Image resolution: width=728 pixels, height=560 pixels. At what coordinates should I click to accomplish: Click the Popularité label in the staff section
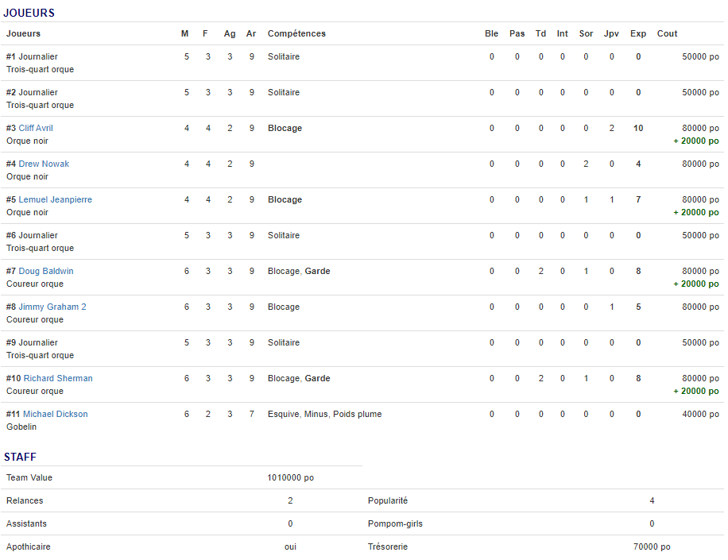pyautogui.click(x=387, y=500)
